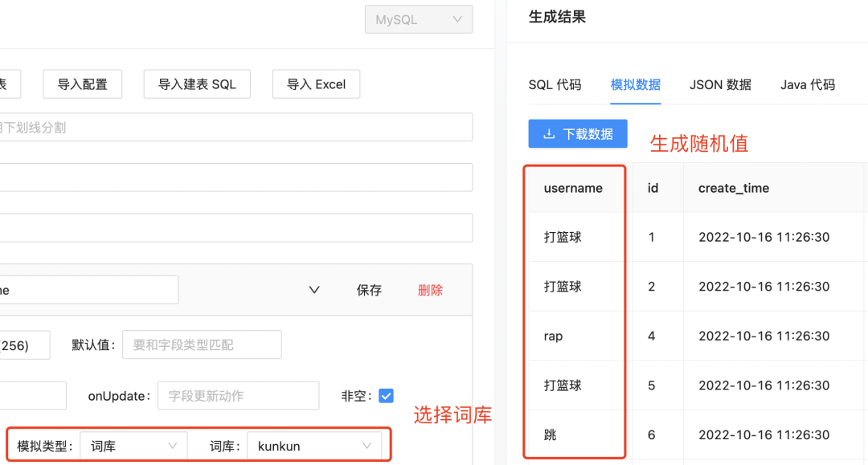Open the 模拟类型 词库 dropdown
868x465 pixels.
pyautogui.click(x=133, y=446)
